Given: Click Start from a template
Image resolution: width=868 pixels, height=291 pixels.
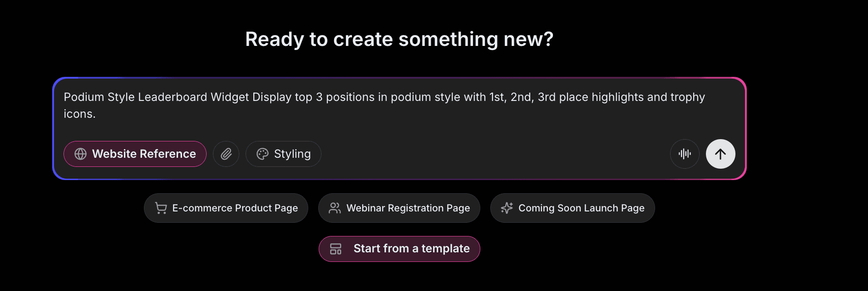Looking at the screenshot, I should (x=399, y=249).
